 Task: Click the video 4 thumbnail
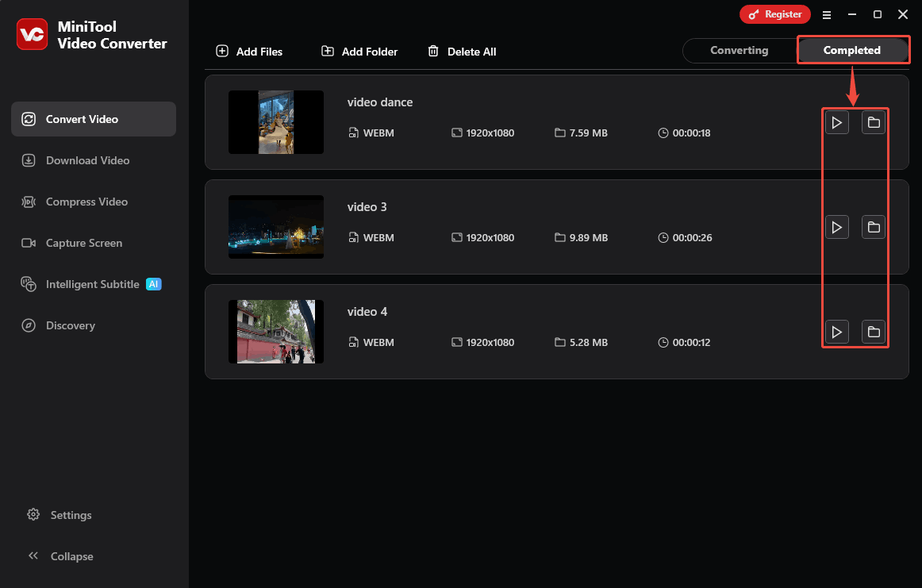tap(276, 332)
